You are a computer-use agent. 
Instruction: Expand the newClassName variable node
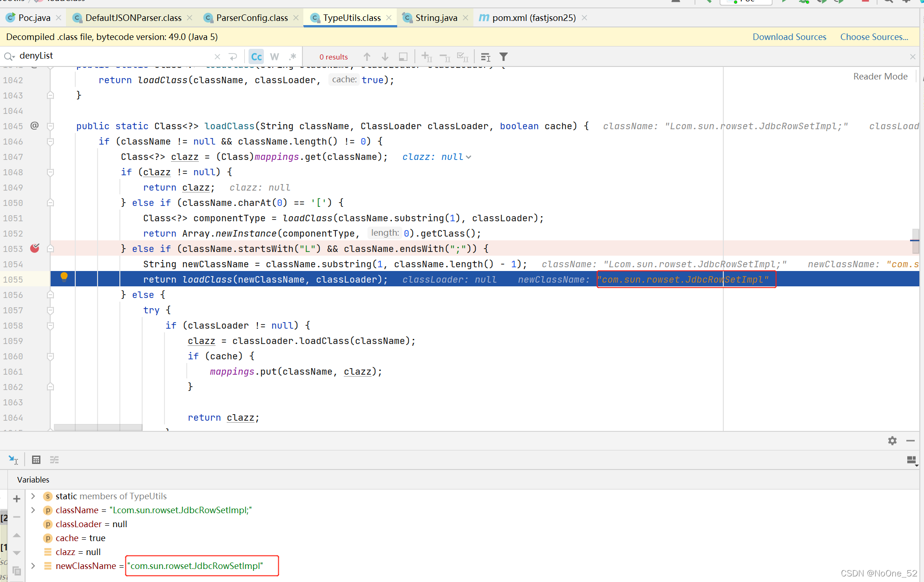(x=33, y=566)
